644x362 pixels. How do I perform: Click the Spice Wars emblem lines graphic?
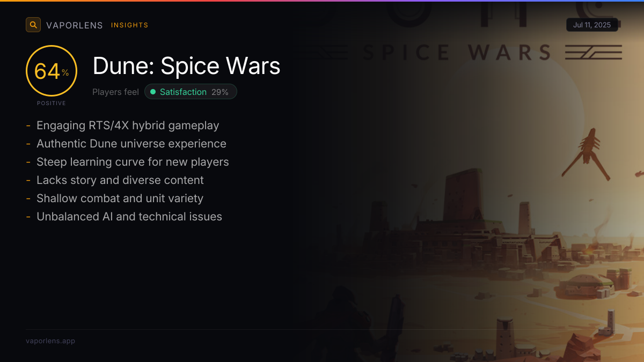pyautogui.click(x=593, y=53)
